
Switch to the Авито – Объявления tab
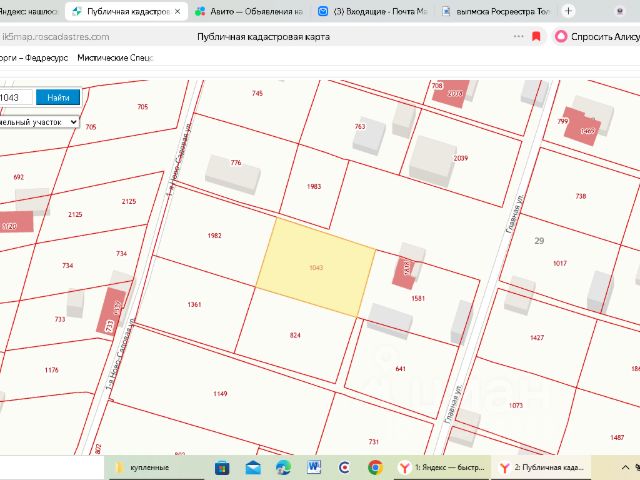[249, 11]
